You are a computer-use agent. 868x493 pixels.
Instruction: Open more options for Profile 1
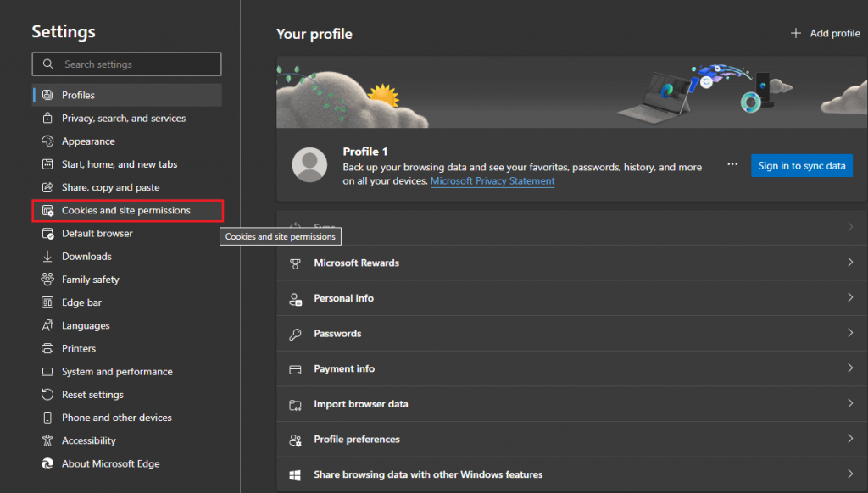pyautogui.click(x=732, y=165)
